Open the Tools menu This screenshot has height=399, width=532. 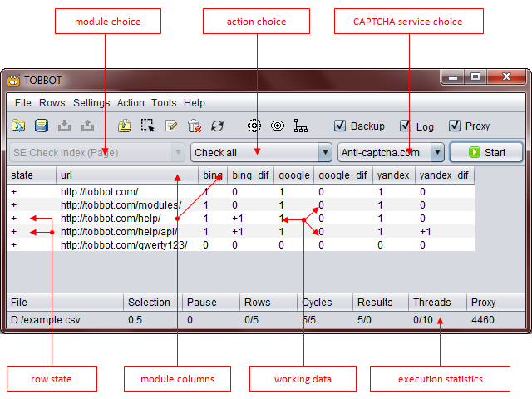point(164,103)
